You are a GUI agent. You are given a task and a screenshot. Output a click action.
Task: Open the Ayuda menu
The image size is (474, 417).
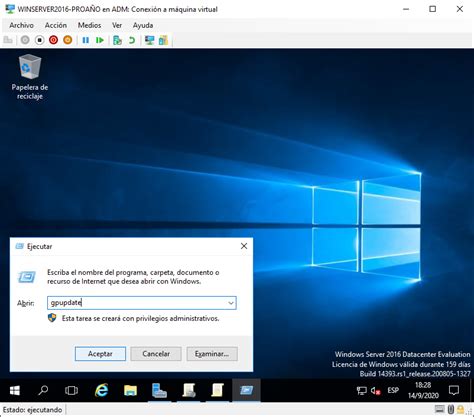click(143, 25)
